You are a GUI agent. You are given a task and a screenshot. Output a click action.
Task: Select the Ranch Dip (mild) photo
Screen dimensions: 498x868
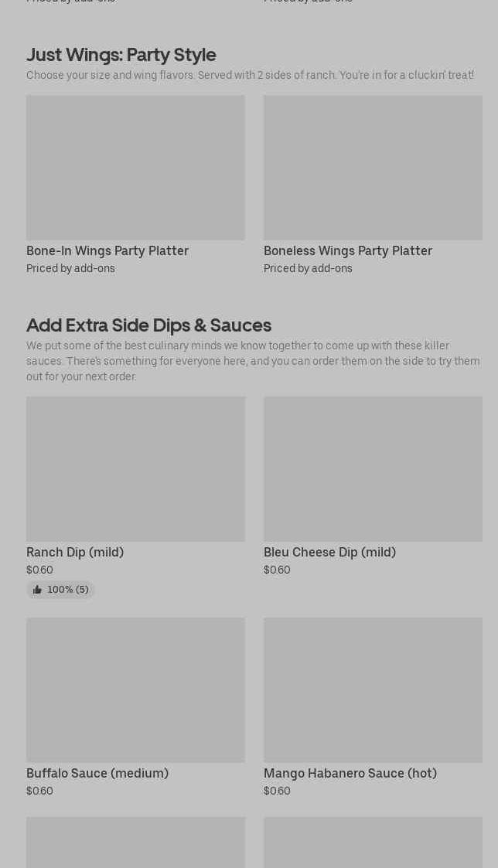[136, 469]
